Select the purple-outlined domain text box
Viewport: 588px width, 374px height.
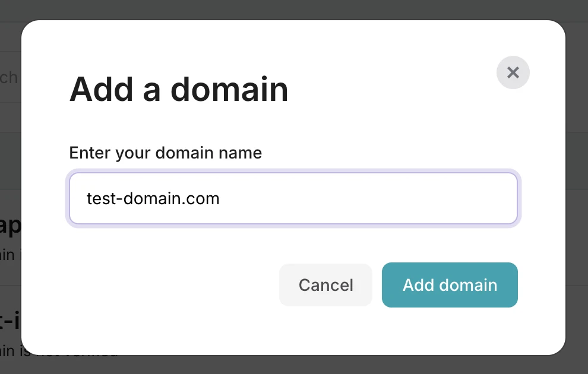293,198
